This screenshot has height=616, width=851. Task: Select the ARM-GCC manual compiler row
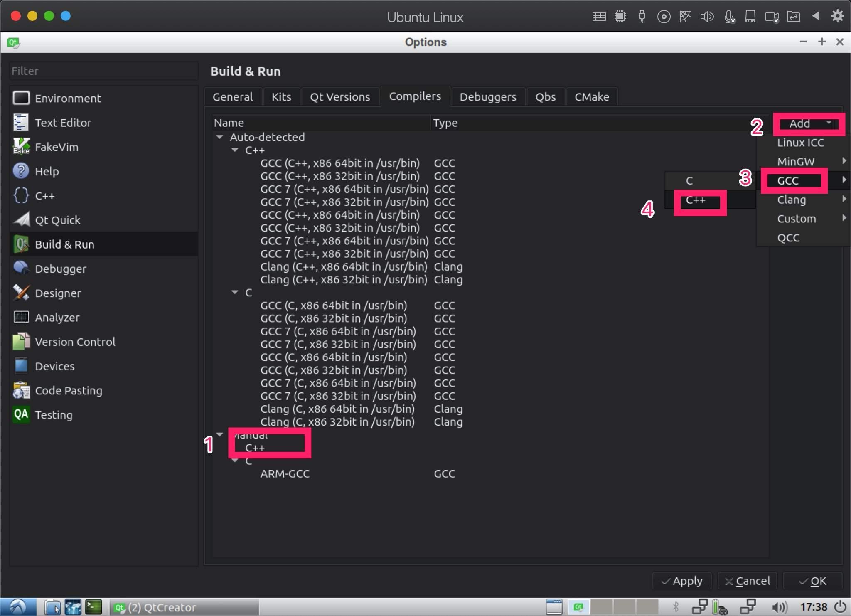(489, 474)
